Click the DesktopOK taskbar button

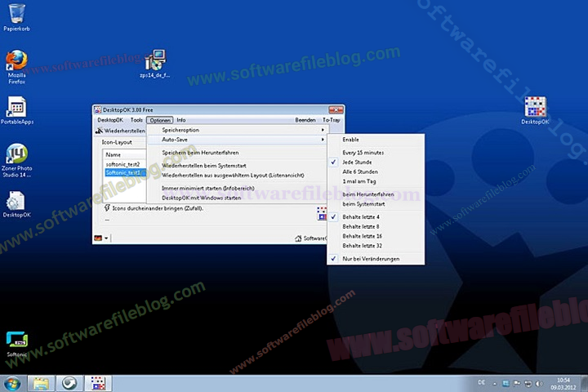97,383
